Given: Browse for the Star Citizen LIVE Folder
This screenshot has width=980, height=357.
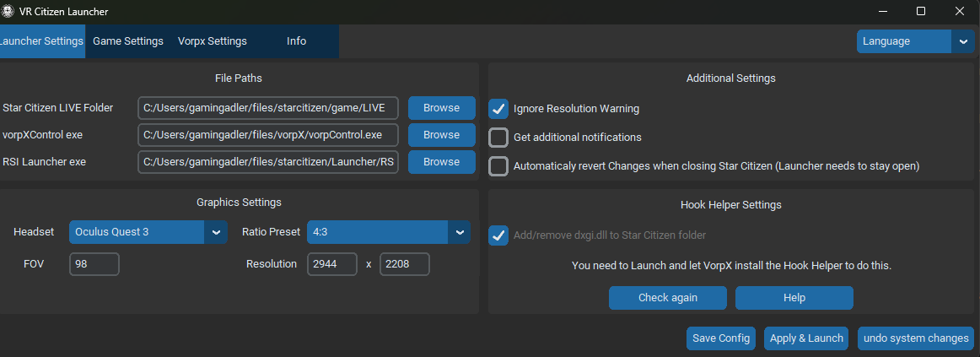Looking at the screenshot, I should point(442,107).
